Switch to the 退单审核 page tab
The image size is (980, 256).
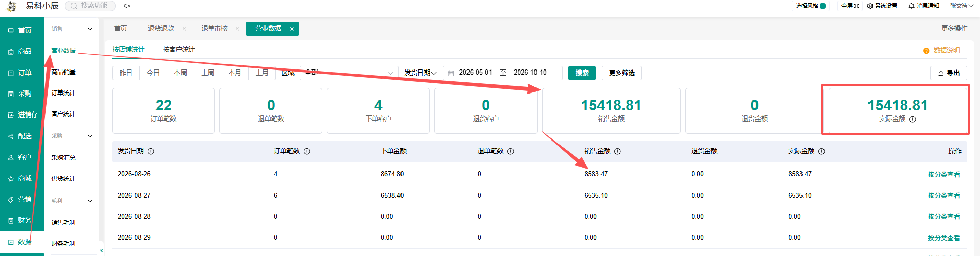(x=214, y=28)
